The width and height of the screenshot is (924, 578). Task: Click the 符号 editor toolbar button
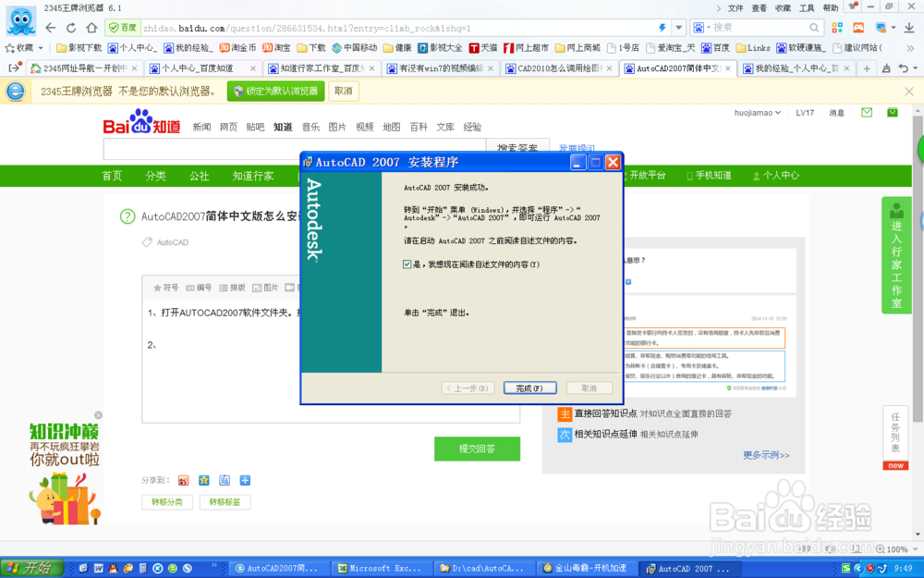[x=165, y=288]
